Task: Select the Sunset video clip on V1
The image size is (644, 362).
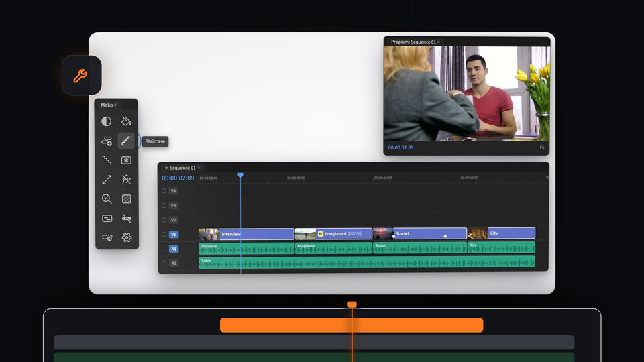Action: coord(420,233)
